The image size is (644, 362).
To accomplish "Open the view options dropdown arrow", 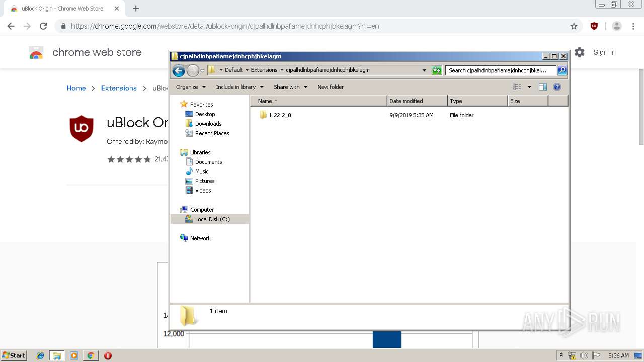I will [529, 87].
